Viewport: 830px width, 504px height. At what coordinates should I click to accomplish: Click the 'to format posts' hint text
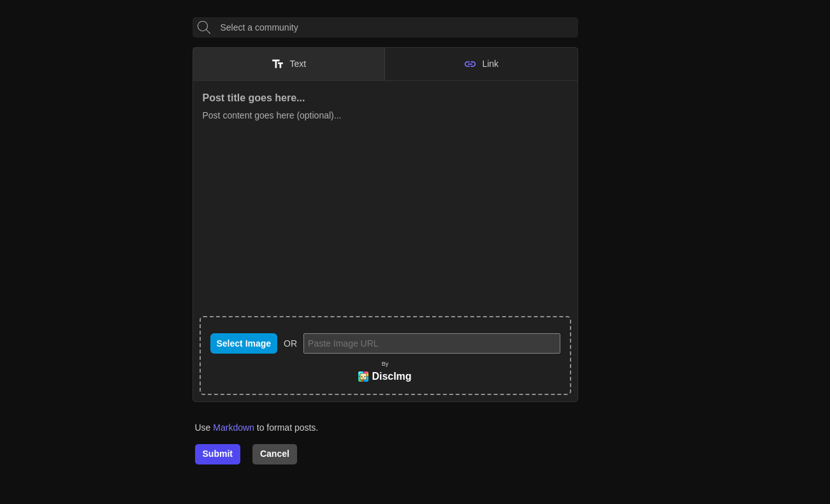point(287,428)
